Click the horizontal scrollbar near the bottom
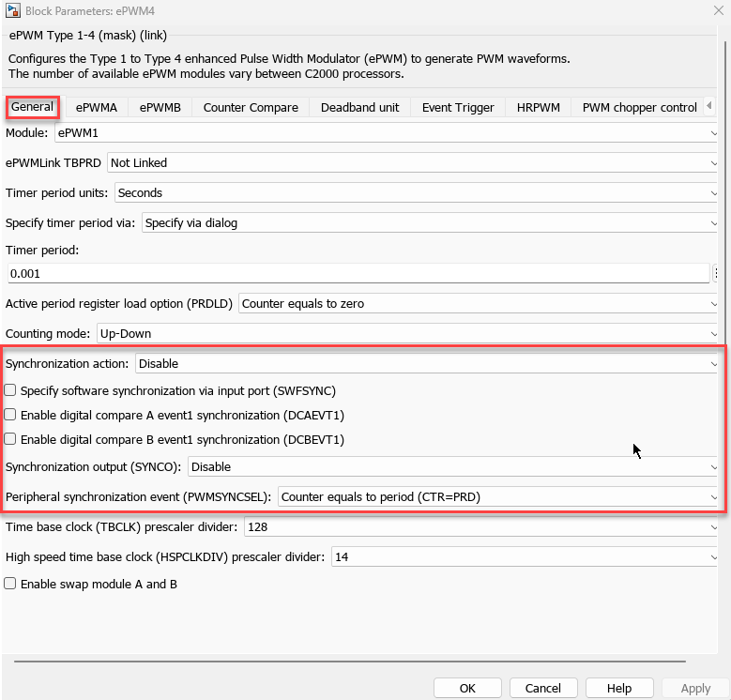Image resolution: width=731 pixels, height=700 pixels. 350,661
